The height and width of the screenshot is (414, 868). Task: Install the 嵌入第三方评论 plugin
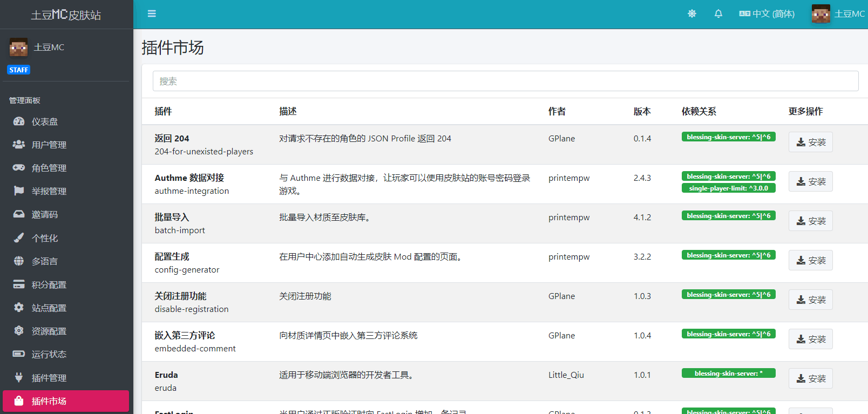pyautogui.click(x=810, y=339)
